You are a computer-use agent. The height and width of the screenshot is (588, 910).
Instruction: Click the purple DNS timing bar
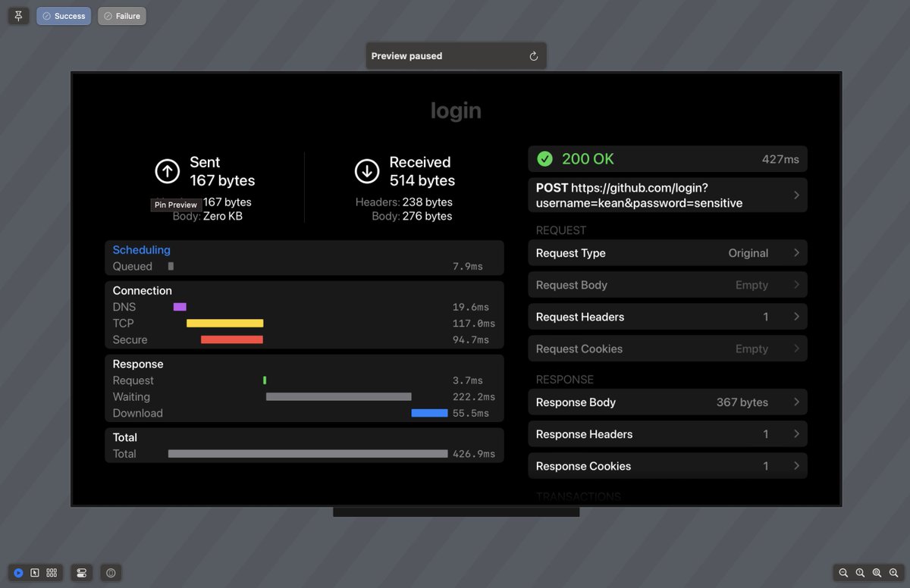pos(180,307)
